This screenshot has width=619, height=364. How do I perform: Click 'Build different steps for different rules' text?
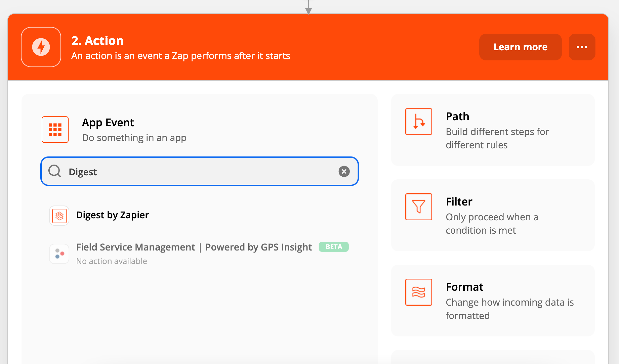click(497, 139)
